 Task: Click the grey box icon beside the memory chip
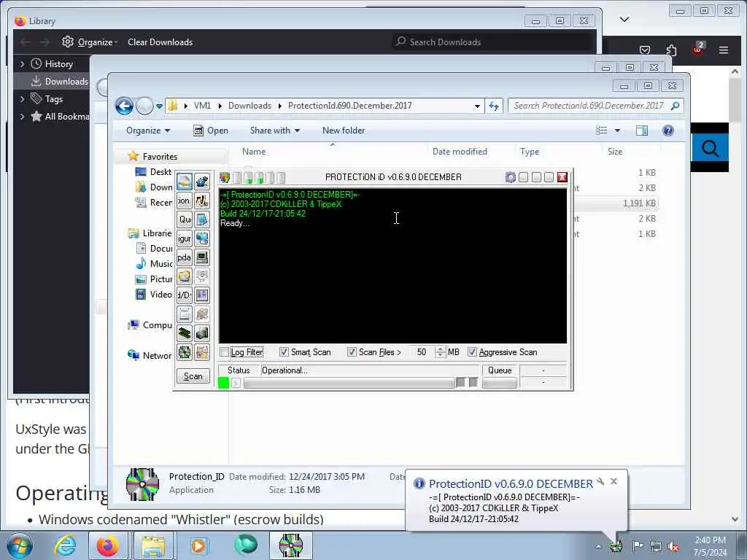tap(202, 333)
